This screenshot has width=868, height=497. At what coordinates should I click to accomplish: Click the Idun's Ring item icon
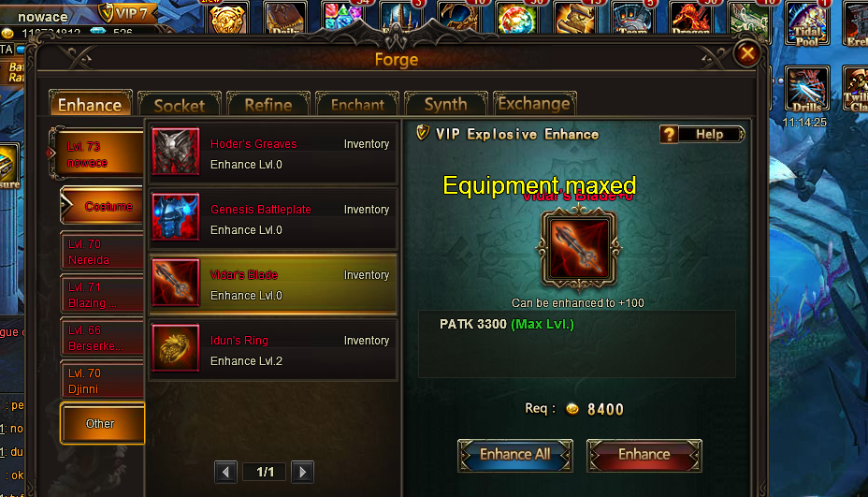pos(176,348)
